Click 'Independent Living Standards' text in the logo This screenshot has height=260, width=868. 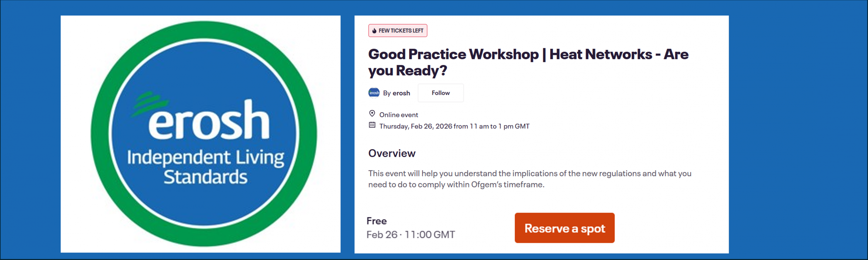click(205, 167)
